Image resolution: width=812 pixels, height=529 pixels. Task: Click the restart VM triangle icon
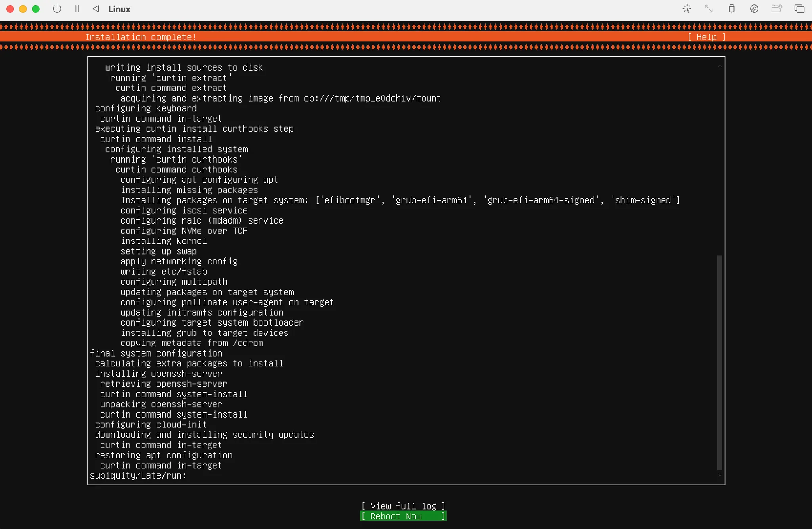pyautogui.click(x=96, y=9)
